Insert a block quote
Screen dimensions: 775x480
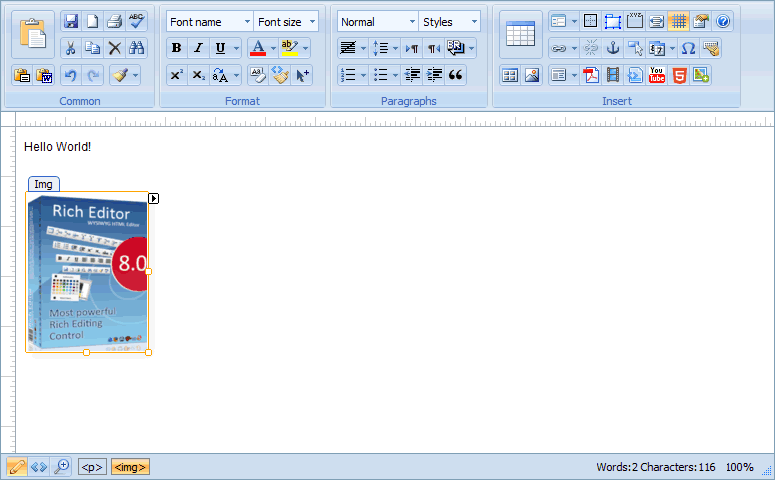coord(456,75)
